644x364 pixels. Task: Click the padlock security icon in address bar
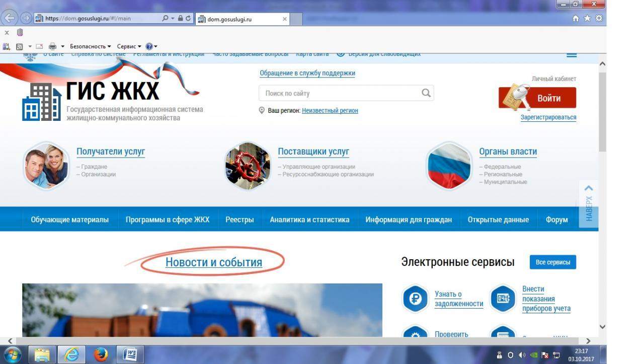coord(180,18)
